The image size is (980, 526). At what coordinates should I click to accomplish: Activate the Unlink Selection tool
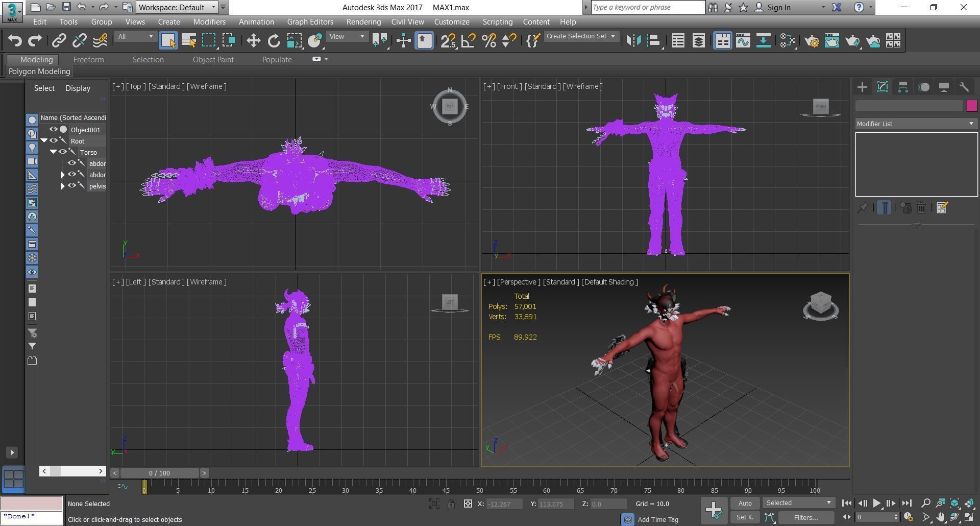pyautogui.click(x=80, y=41)
